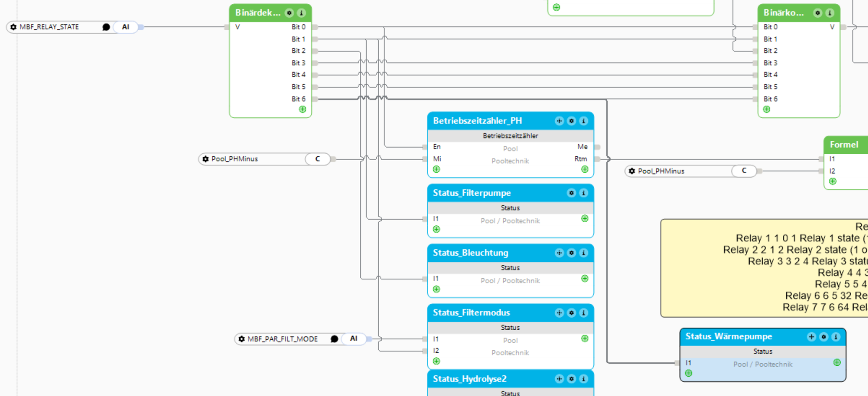Viewport: 868px width, 396px height.
Task: Add output on Betriebszeitzähler_PH via right green plus
Action: pos(585,170)
